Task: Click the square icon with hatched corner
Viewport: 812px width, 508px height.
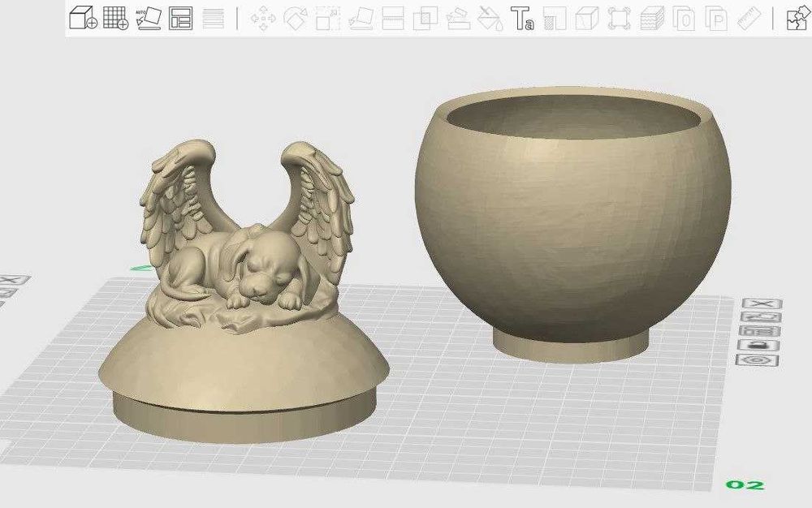Action: click(555, 18)
